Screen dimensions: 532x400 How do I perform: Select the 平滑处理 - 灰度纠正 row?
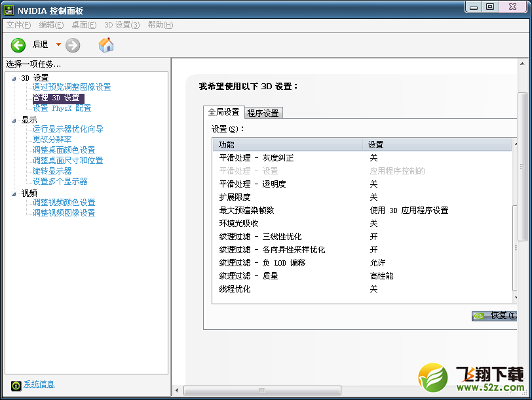[x=362, y=158]
